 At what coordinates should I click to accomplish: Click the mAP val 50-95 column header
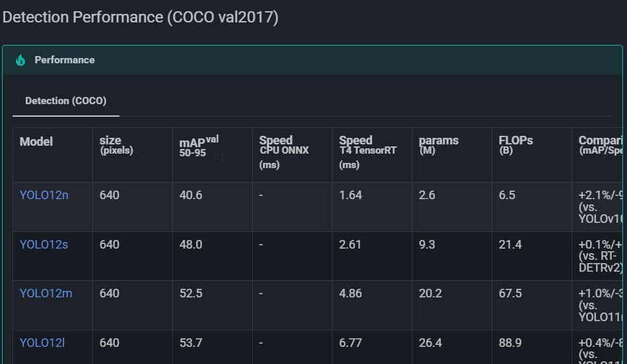click(199, 146)
